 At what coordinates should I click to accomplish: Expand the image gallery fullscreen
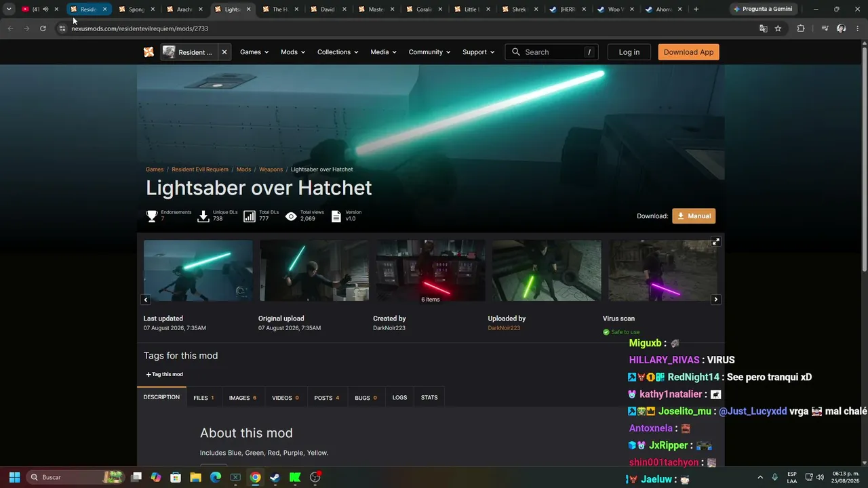715,241
